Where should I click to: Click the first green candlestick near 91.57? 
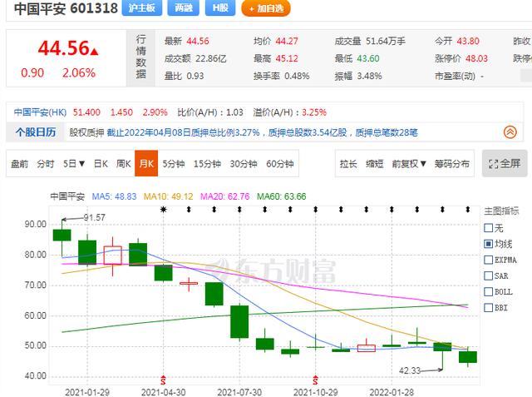(x=62, y=235)
